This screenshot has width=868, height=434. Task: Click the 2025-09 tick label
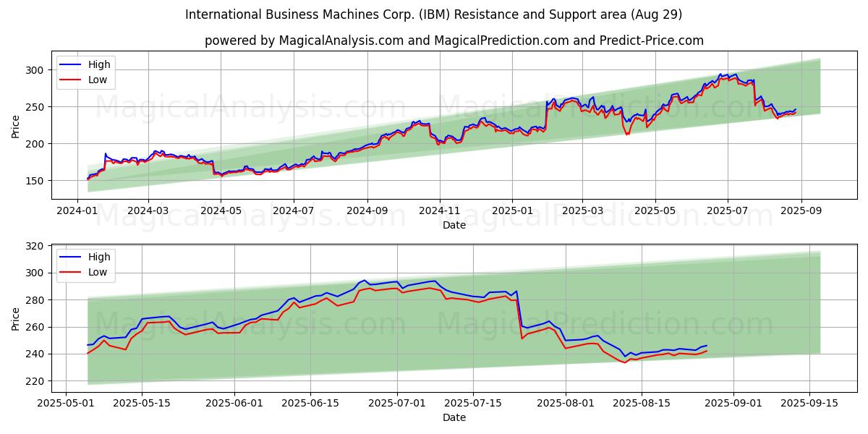tap(801, 212)
